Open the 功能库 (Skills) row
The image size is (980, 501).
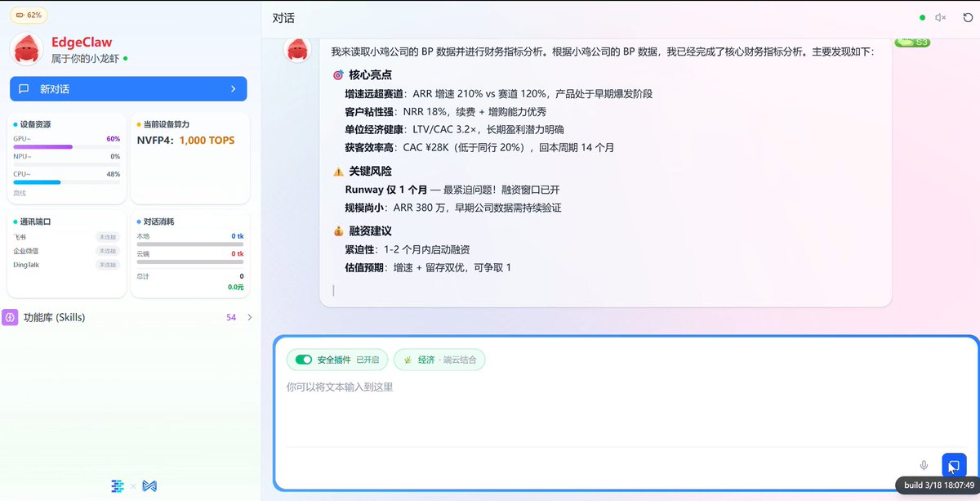[127, 317]
